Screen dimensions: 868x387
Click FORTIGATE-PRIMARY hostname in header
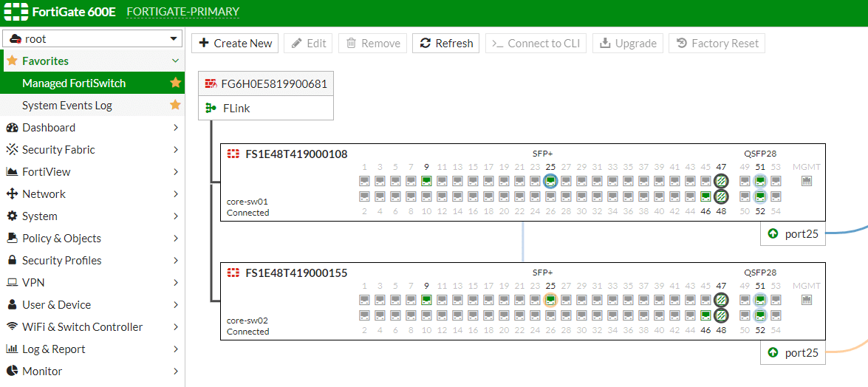click(183, 12)
